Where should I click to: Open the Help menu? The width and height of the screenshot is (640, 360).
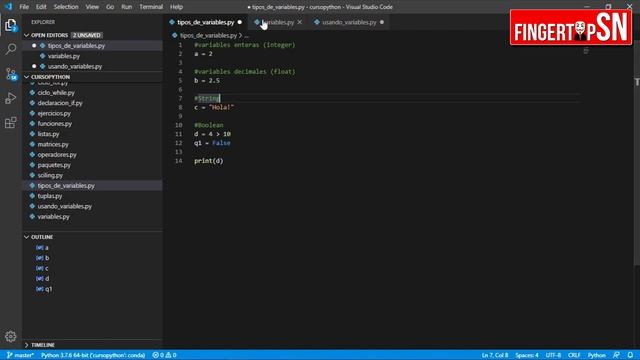pos(176,7)
